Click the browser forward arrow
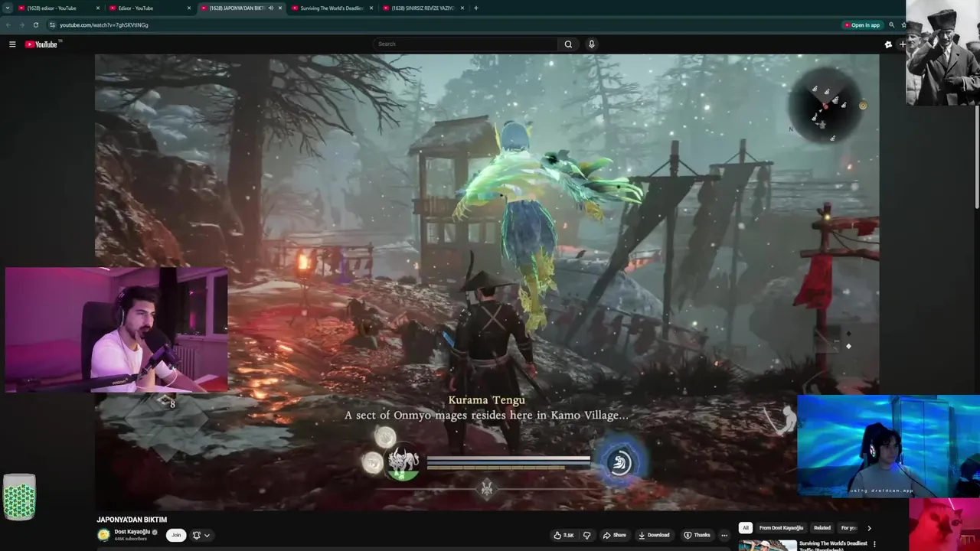This screenshot has height=551, width=980. (x=21, y=25)
